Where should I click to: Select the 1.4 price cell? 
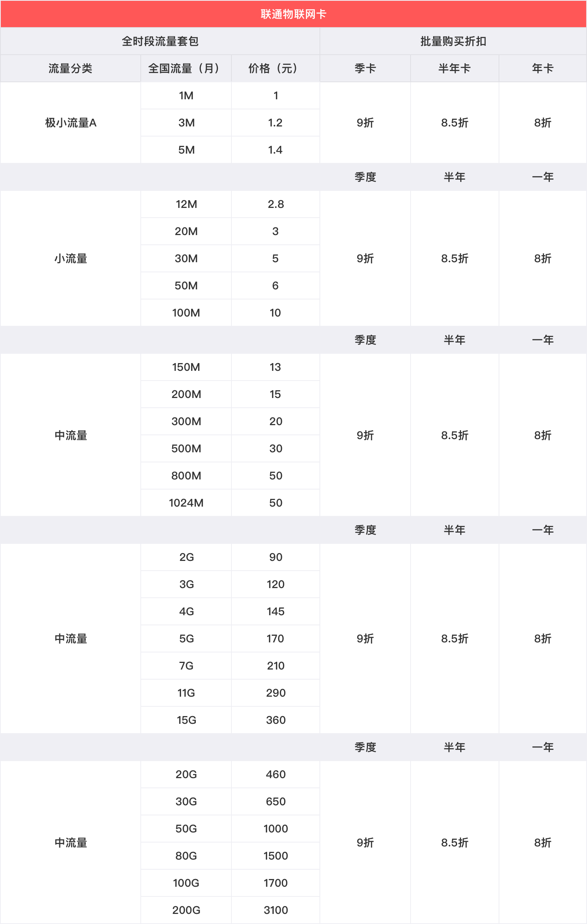click(x=275, y=150)
